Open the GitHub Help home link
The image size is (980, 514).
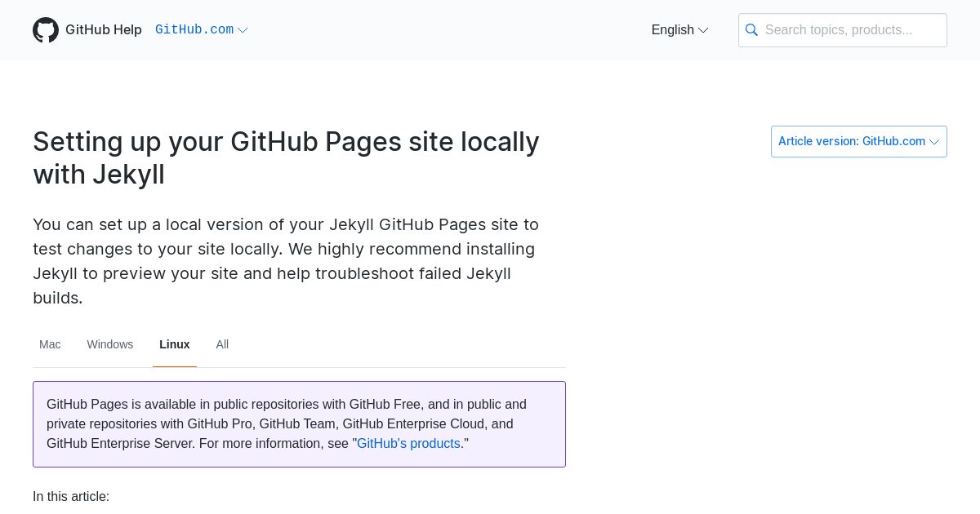tap(104, 30)
